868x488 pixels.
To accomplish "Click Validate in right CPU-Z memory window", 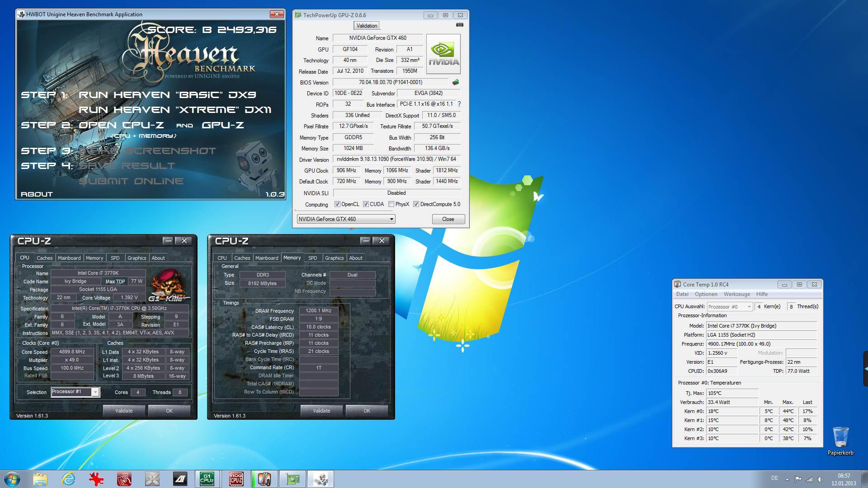I will [321, 411].
